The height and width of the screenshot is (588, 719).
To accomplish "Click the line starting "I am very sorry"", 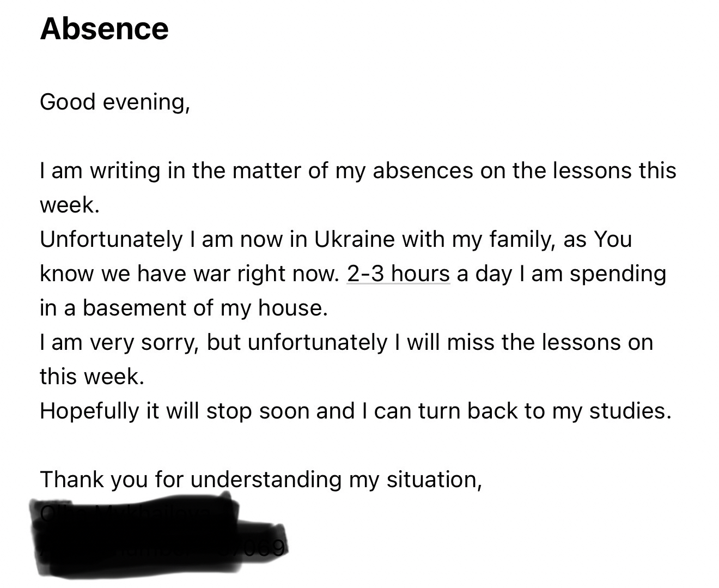I will [346, 342].
